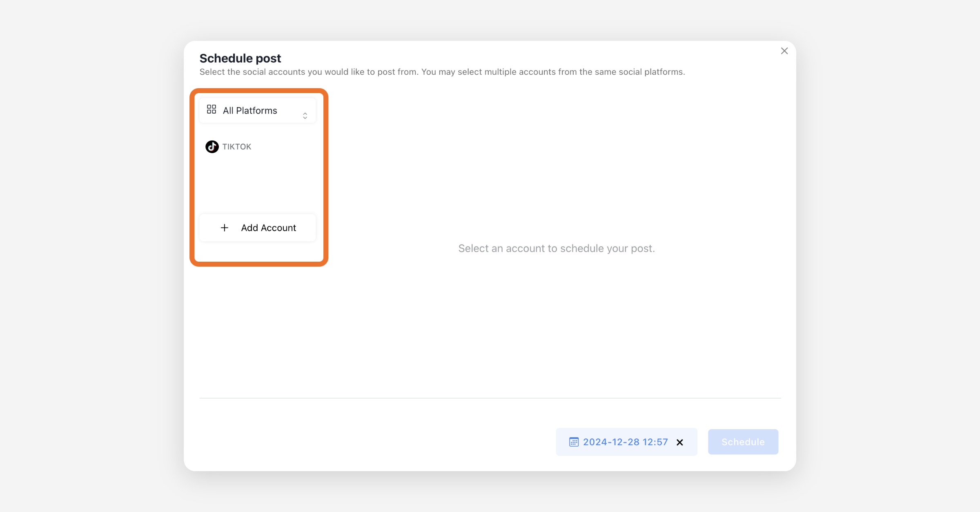The width and height of the screenshot is (980, 512).
Task: Close the Schedule post dialog
Action: (x=784, y=51)
